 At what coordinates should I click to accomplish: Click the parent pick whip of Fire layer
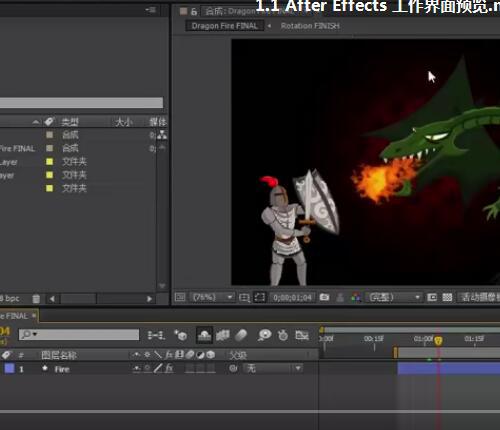click(x=233, y=369)
